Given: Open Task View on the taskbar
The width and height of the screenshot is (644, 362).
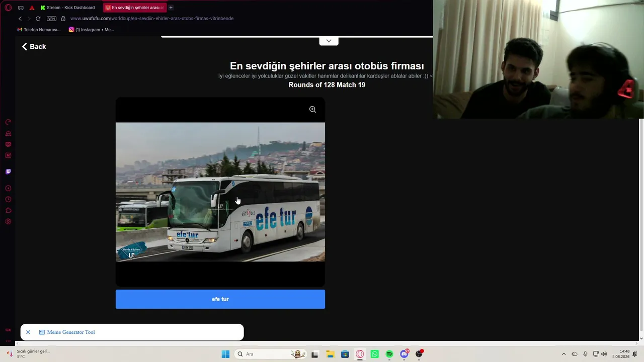Looking at the screenshot, I should coord(315,354).
